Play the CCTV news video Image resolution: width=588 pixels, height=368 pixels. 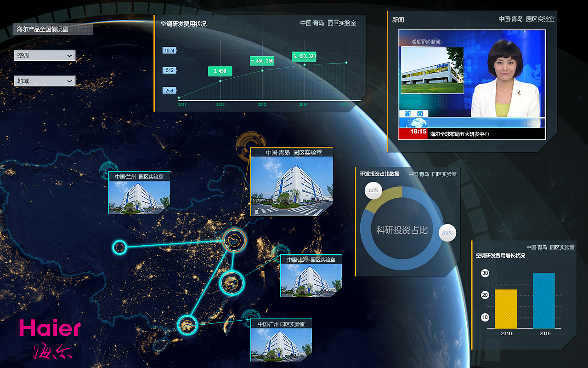471,85
